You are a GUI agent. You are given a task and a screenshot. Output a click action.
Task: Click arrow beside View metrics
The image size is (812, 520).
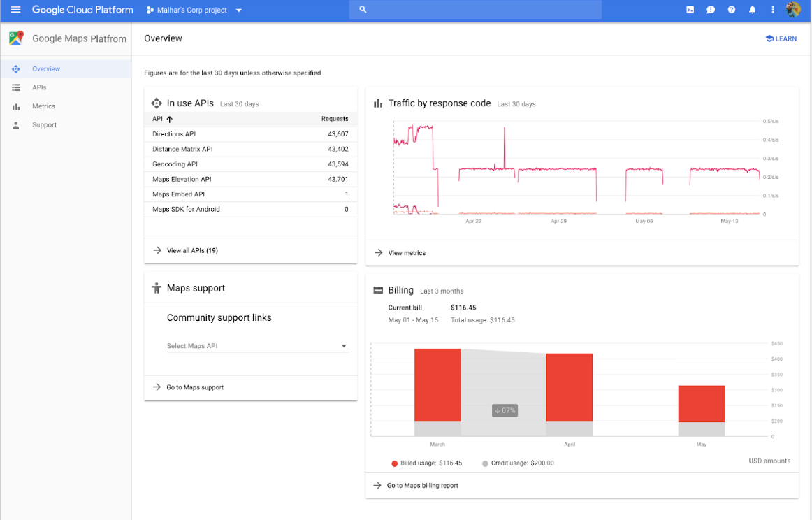(x=379, y=253)
